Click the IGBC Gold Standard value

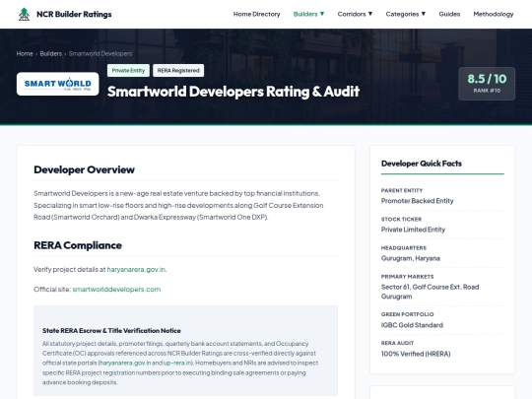tap(412, 325)
